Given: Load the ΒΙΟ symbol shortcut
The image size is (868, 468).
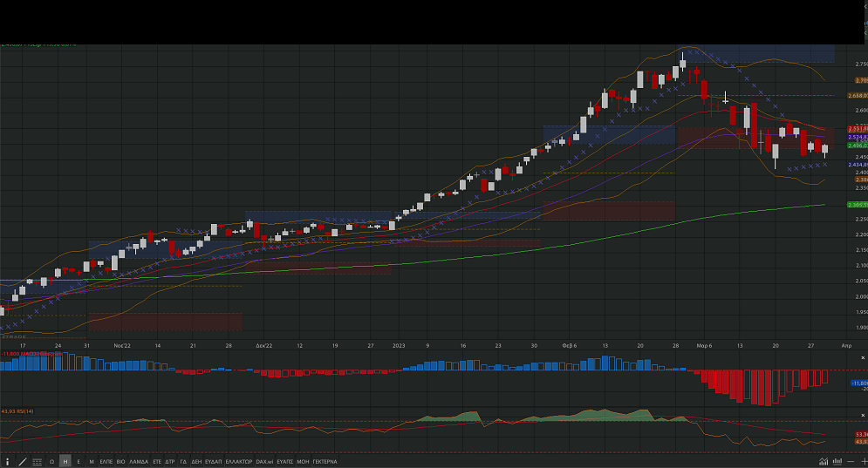Looking at the screenshot, I should coord(120,461).
